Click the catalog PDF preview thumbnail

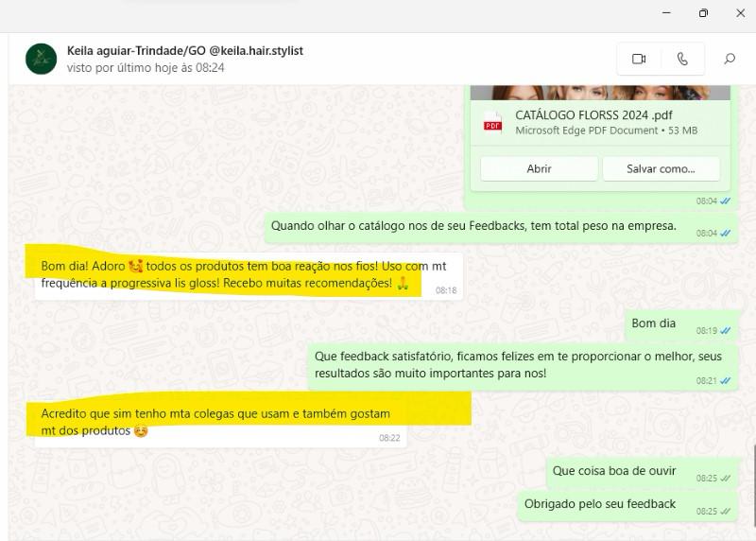tap(599, 93)
